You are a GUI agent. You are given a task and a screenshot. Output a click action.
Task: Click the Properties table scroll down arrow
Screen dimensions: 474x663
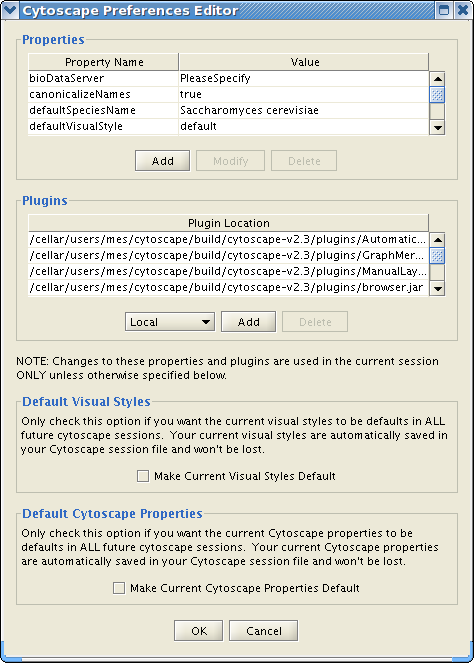point(437,127)
